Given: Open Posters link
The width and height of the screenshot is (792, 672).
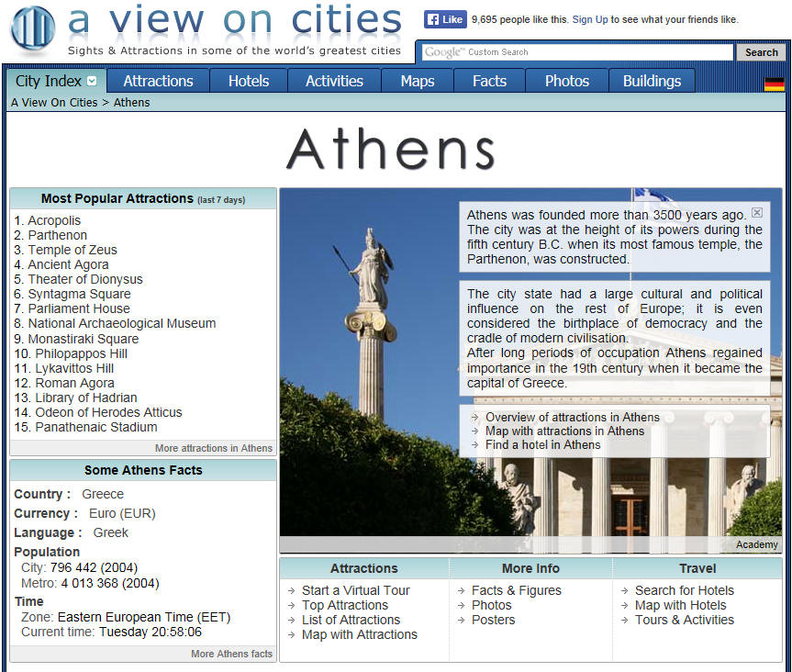Looking at the screenshot, I should coord(493,620).
